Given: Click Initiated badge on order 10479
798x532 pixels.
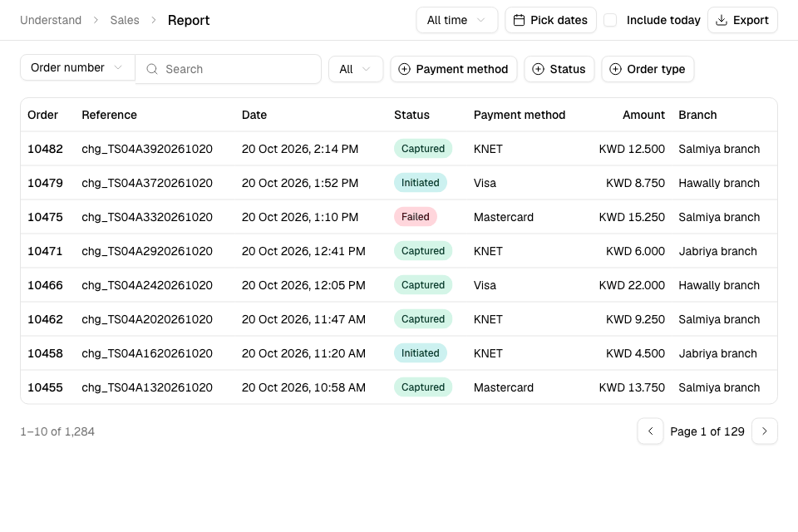Looking at the screenshot, I should [421, 183].
